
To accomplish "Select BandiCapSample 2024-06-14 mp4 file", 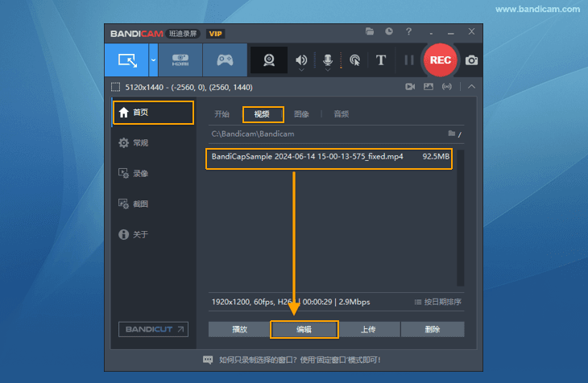I will tap(329, 159).
